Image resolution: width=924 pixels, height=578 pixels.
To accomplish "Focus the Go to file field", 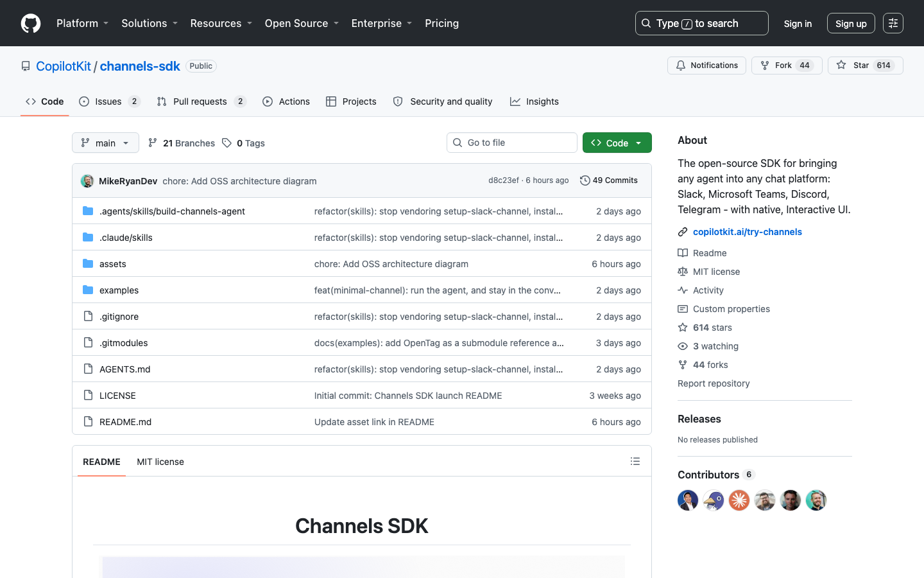I will [x=512, y=143].
